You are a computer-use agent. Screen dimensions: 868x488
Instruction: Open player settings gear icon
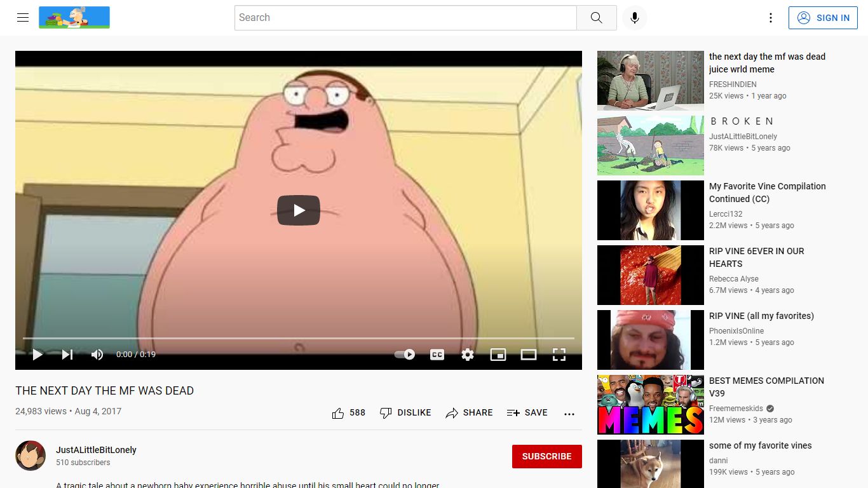tap(468, 355)
